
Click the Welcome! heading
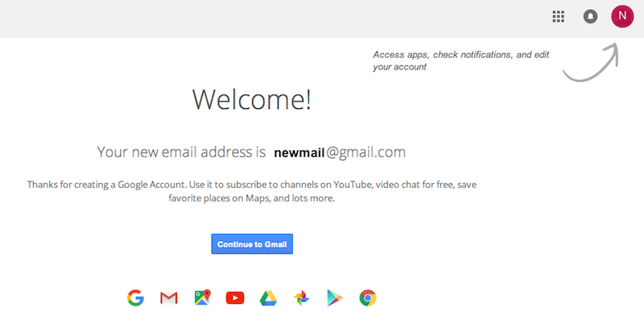(252, 99)
